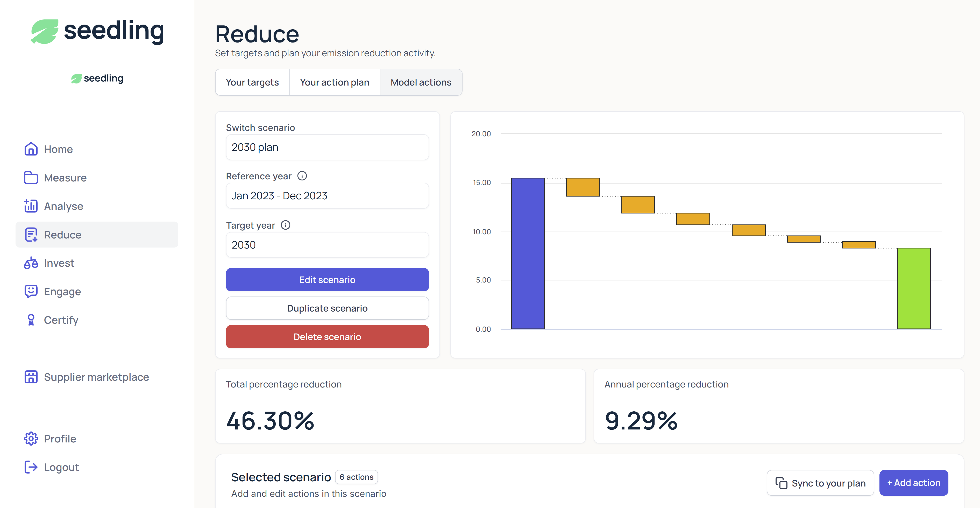Screen dimensions: 980x508
Task: Open the Reference year selector
Action: pyautogui.click(x=327, y=196)
